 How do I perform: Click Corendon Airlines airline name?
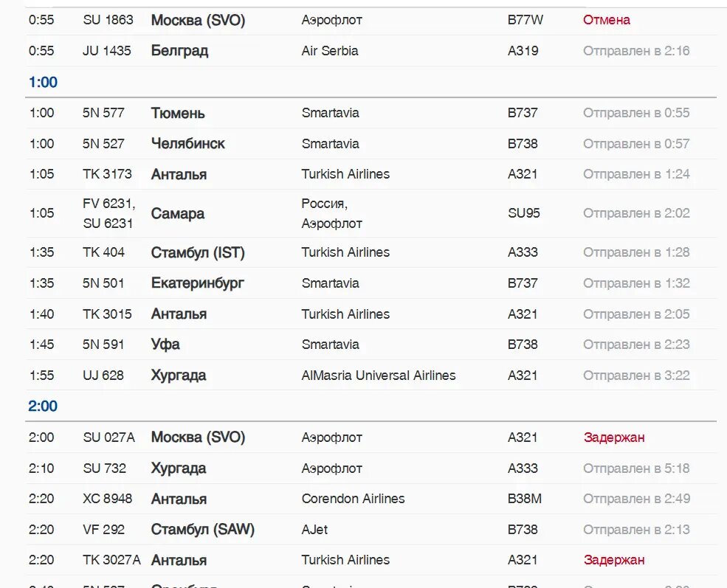pyautogui.click(x=353, y=499)
